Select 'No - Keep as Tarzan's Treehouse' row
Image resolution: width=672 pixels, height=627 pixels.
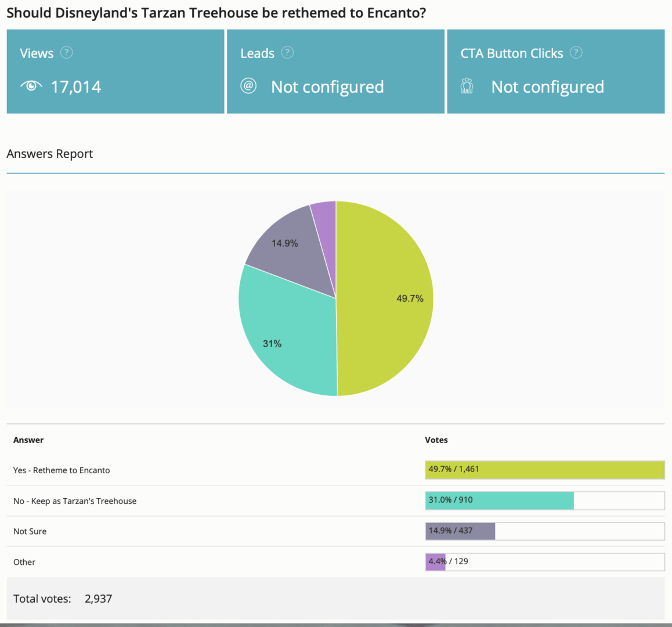(x=75, y=501)
